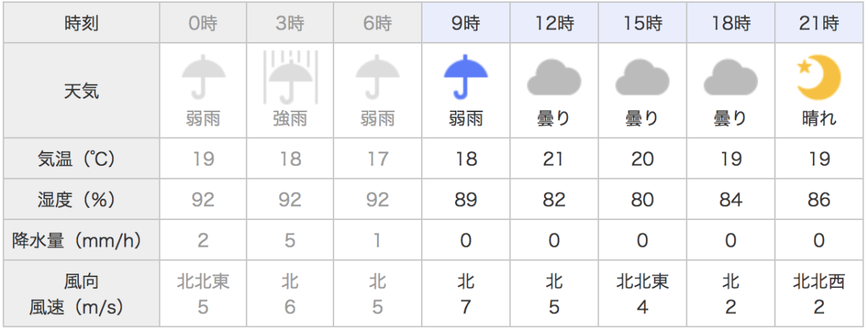
Task: Click the cloud icon at 18時
Action: point(731,77)
